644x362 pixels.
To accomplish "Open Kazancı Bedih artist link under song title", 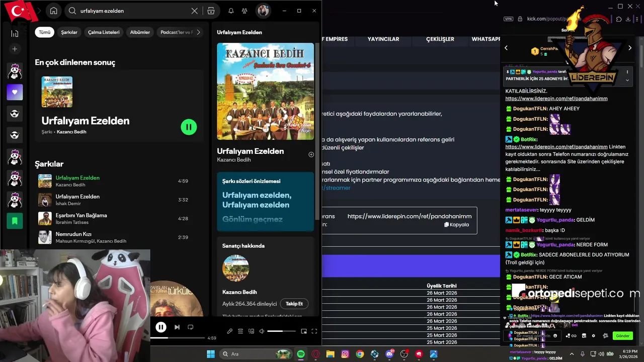I will tap(234, 160).
